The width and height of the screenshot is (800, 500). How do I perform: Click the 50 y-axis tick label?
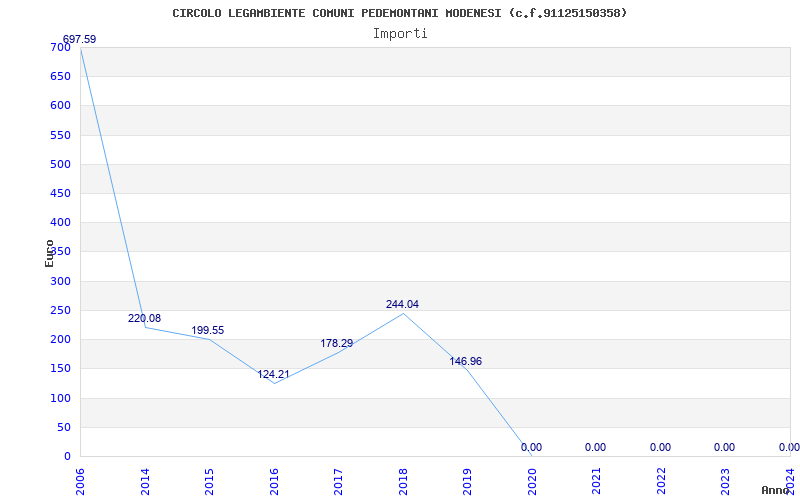click(64, 427)
